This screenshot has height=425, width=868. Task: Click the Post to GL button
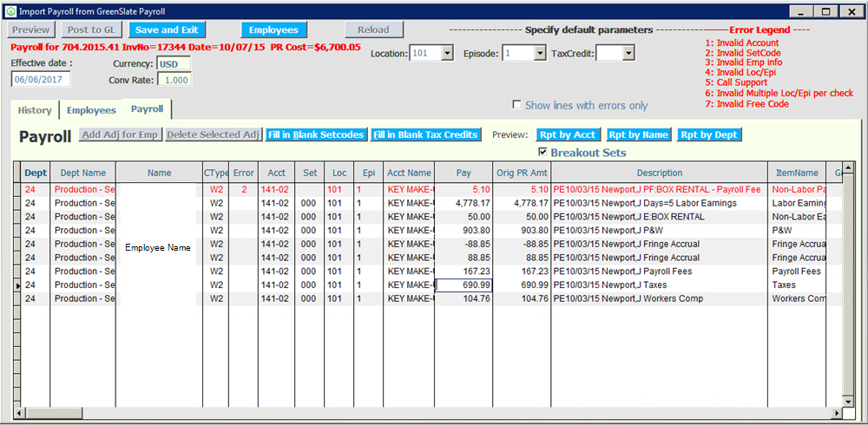pos(91,29)
